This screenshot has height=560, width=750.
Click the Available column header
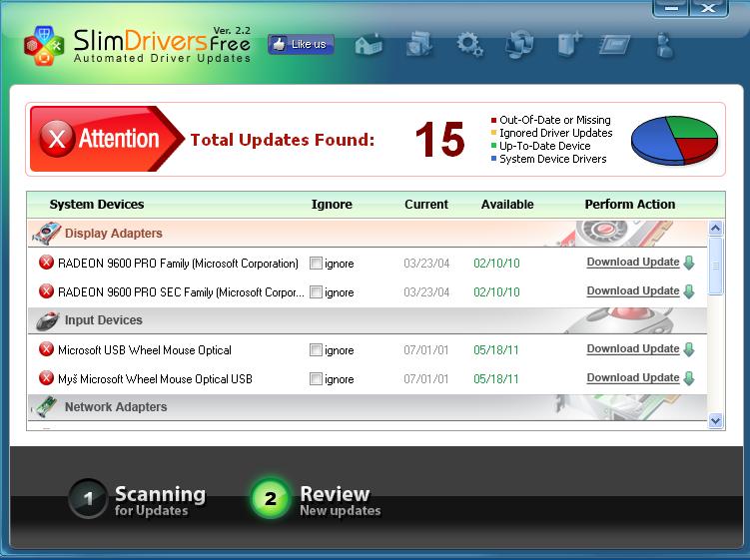point(507,205)
